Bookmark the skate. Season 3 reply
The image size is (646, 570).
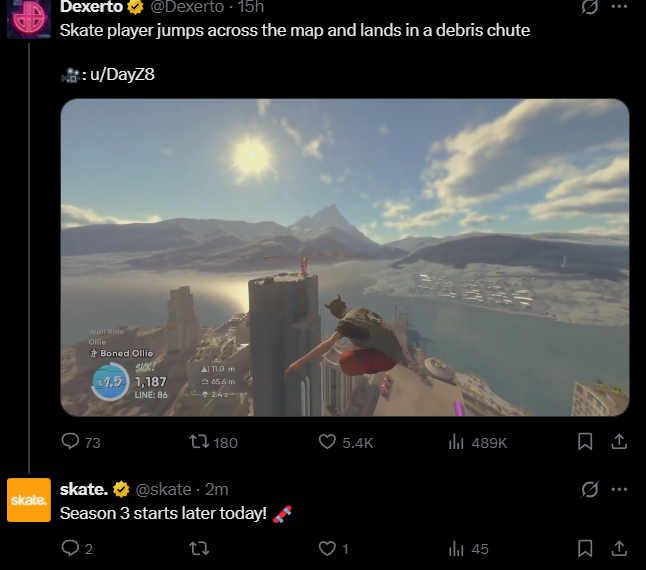click(x=585, y=548)
